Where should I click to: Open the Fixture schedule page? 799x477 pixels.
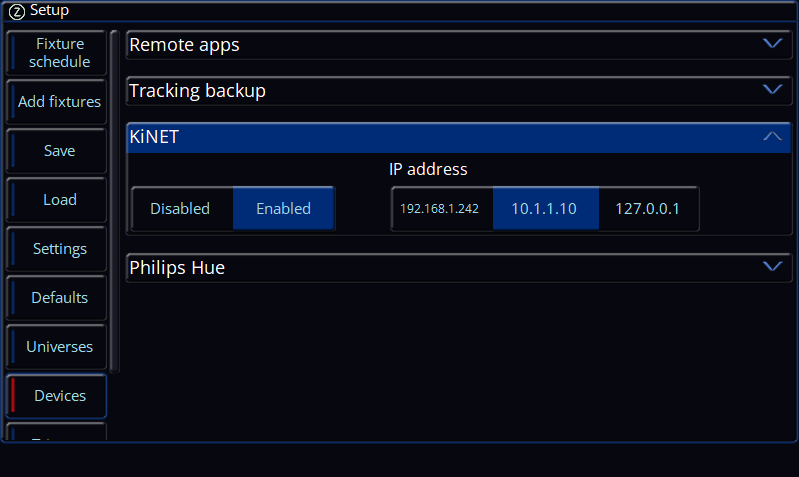tap(57, 53)
